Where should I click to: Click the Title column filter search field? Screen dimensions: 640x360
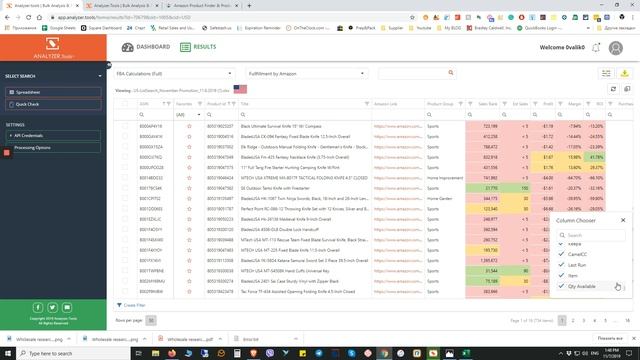click(x=305, y=115)
